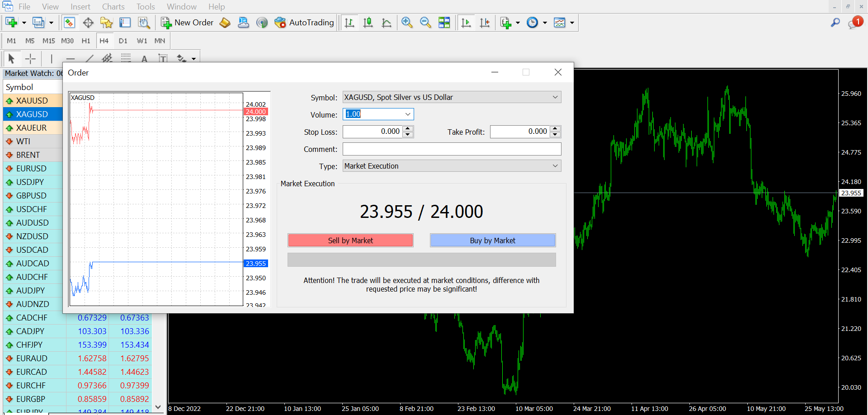
Task: Switch to the D1 timeframe
Action: click(123, 41)
